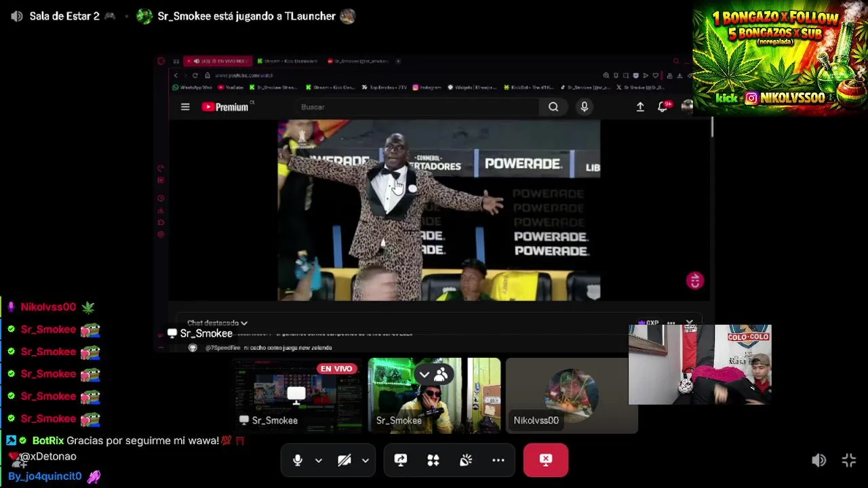Click the red disconnect button
Image resolution: width=868 pixels, height=488 pixels.
coord(546,460)
